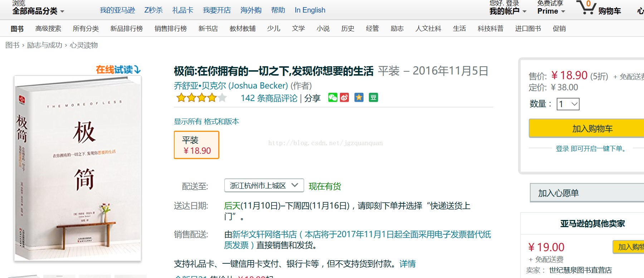
Task: Open 所有分类 all categories
Action: [x=86, y=29]
